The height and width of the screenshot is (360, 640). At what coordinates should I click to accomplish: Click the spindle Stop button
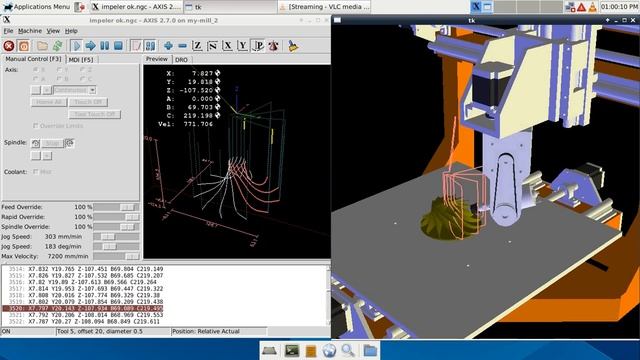[x=53, y=143]
